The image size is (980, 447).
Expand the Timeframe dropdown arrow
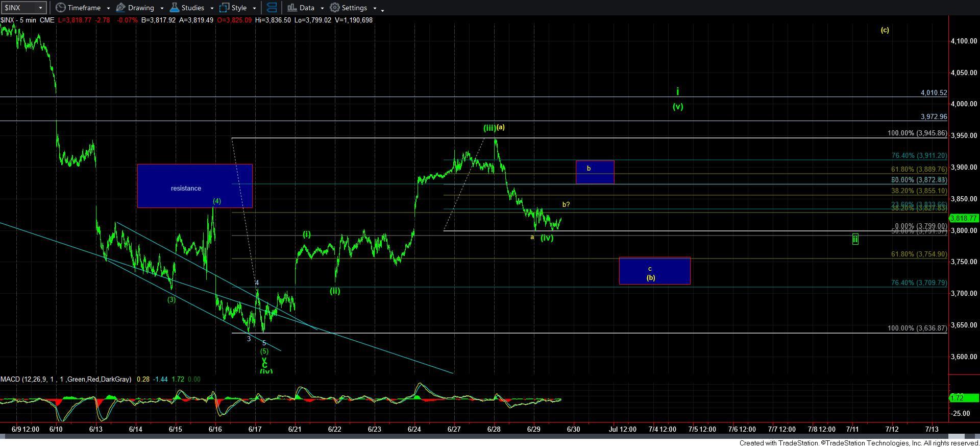click(108, 8)
